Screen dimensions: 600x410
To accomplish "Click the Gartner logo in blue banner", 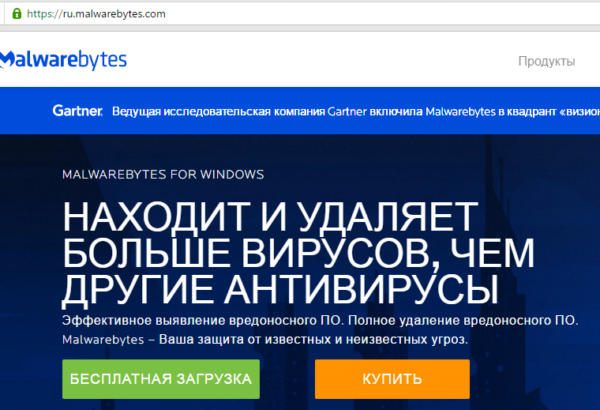I will [x=78, y=111].
